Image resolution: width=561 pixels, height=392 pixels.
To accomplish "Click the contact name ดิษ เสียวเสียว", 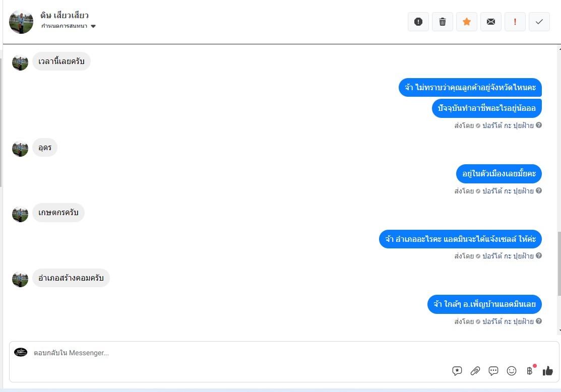I will click(65, 16).
